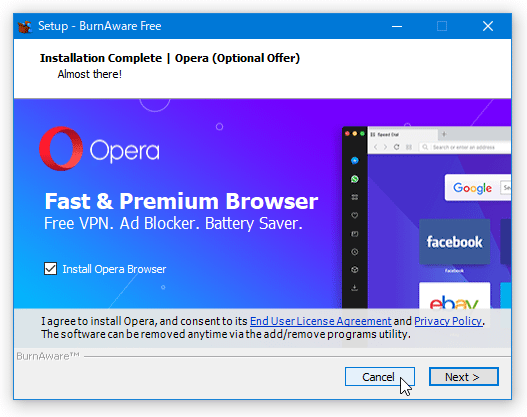Click the reload icon in preview browser
527x417 pixels.
(397, 147)
